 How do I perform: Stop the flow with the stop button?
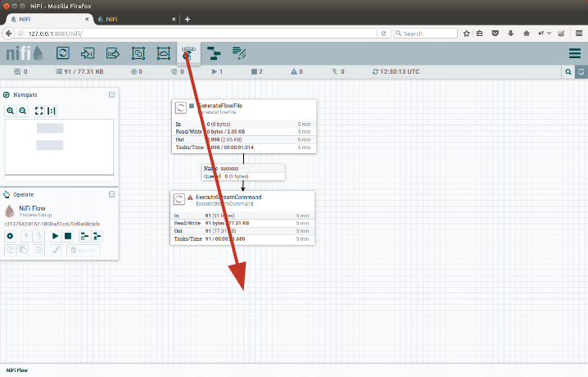tap(68, 236)
